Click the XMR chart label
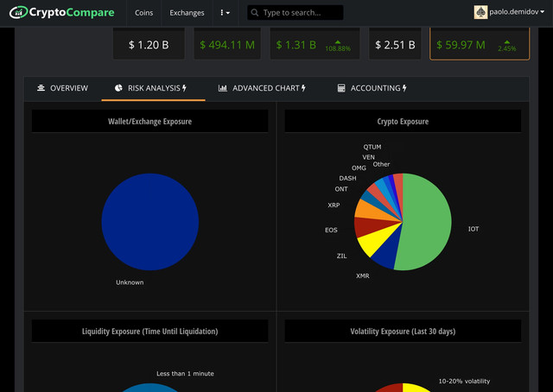This screenshot has width=553, height=392. coord(363,276)
